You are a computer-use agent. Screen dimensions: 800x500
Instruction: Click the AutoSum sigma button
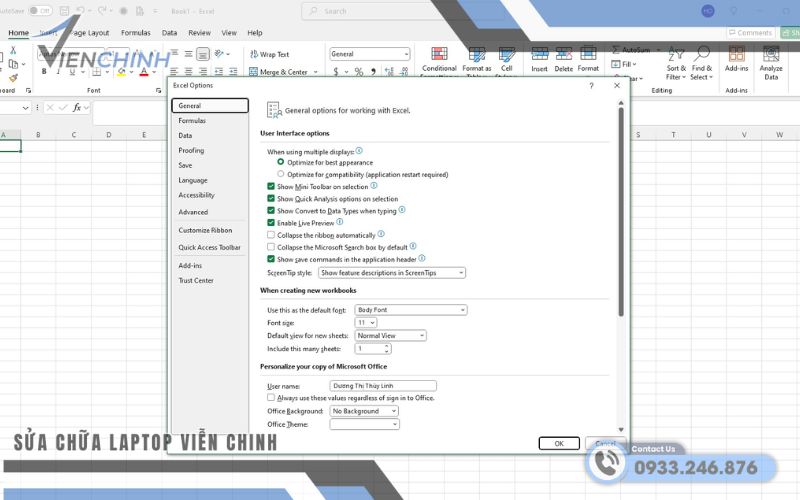click(x=631, y=50)
